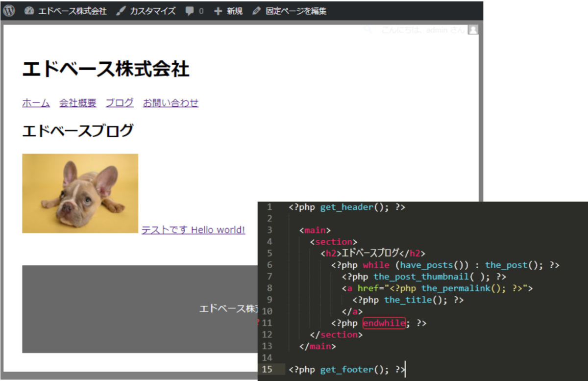Viewport: 588px width, 381px height.
Task: Click the plus icon for 新規
Action: tap(218, 11)
